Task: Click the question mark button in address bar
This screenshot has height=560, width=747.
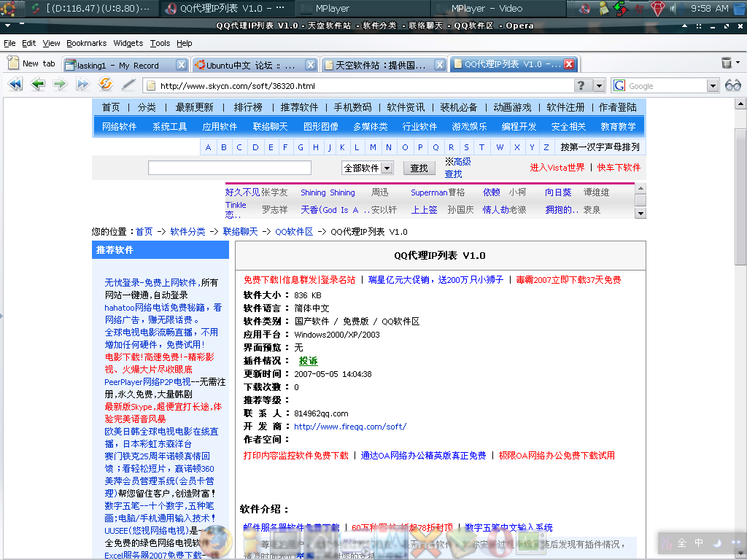Action: 581,86
